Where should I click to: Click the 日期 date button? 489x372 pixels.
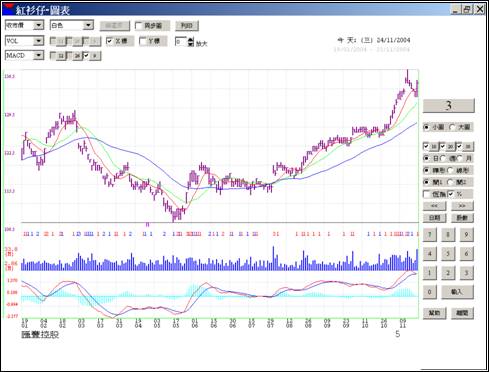pos(434,218)
